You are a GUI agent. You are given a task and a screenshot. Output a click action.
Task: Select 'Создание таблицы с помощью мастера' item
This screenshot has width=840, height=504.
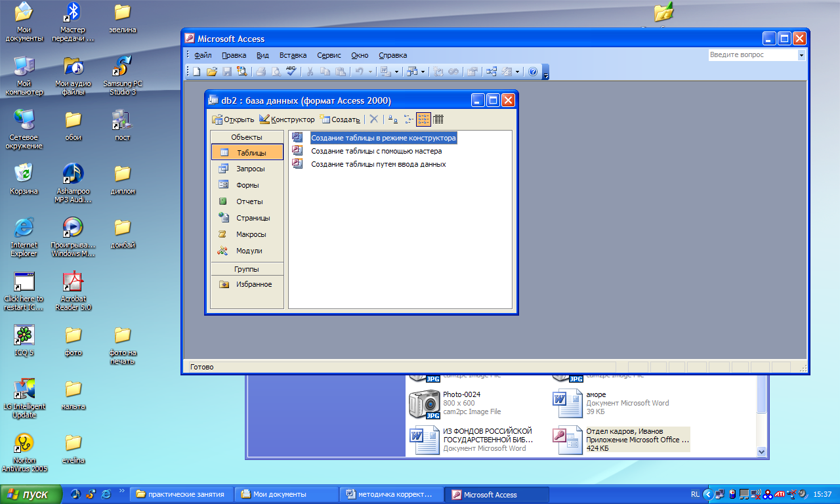point(376,151)
